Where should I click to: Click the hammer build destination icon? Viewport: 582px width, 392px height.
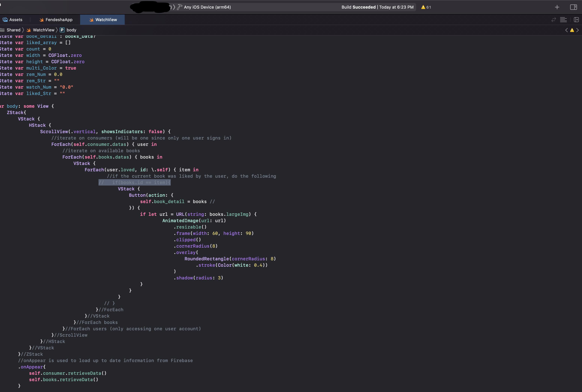click(x=179, y=7)
